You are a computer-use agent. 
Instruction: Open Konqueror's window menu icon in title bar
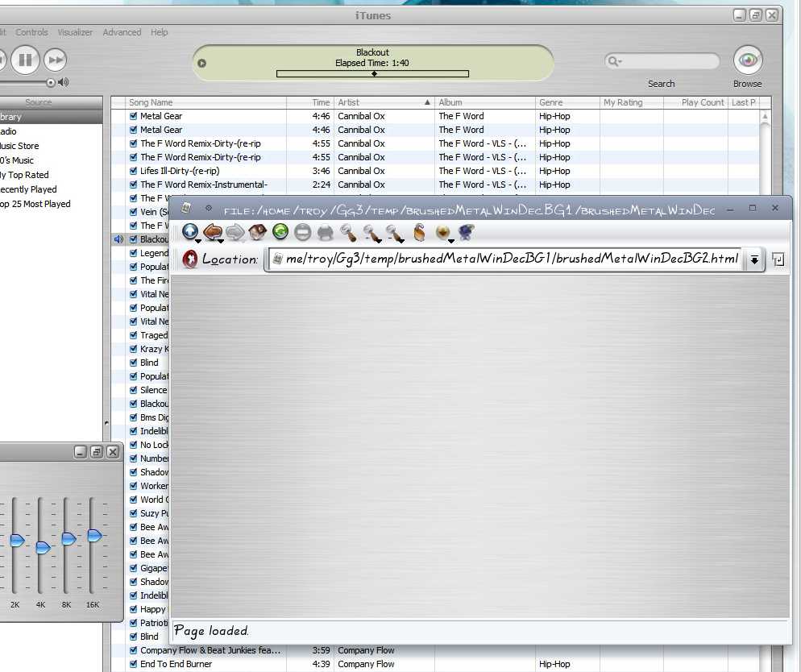[x=186, y=207]
